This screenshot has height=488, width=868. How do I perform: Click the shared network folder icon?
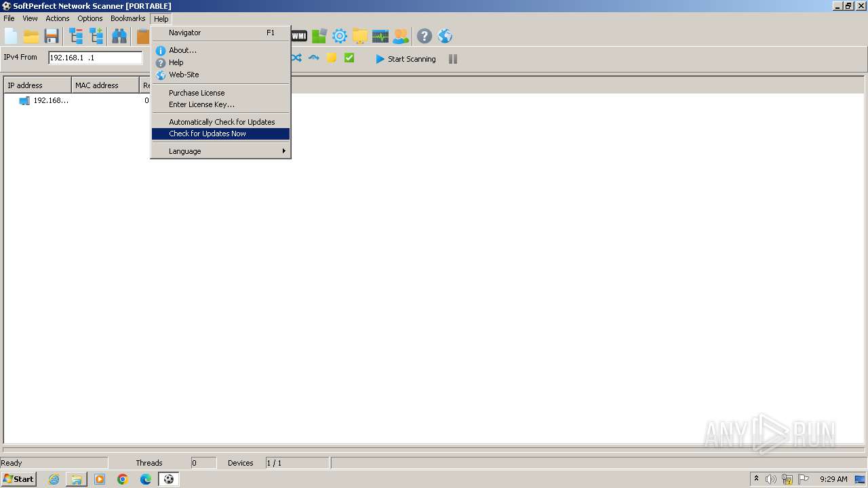(360, 36)
